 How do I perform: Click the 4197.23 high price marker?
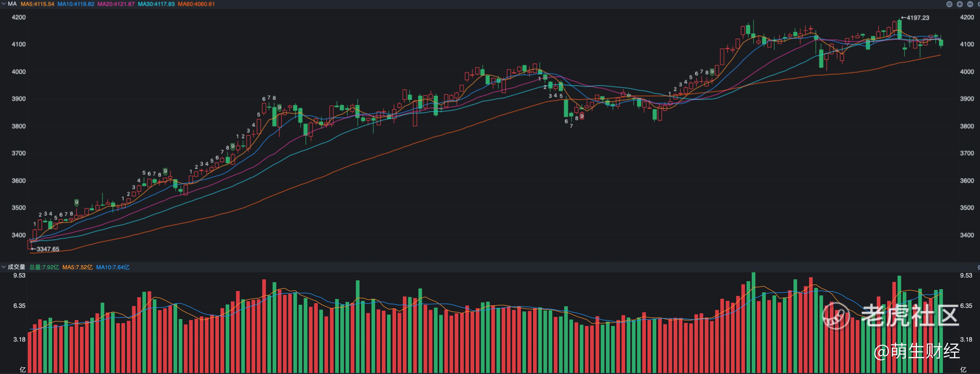pyautogui.click(x=917, y=18)
